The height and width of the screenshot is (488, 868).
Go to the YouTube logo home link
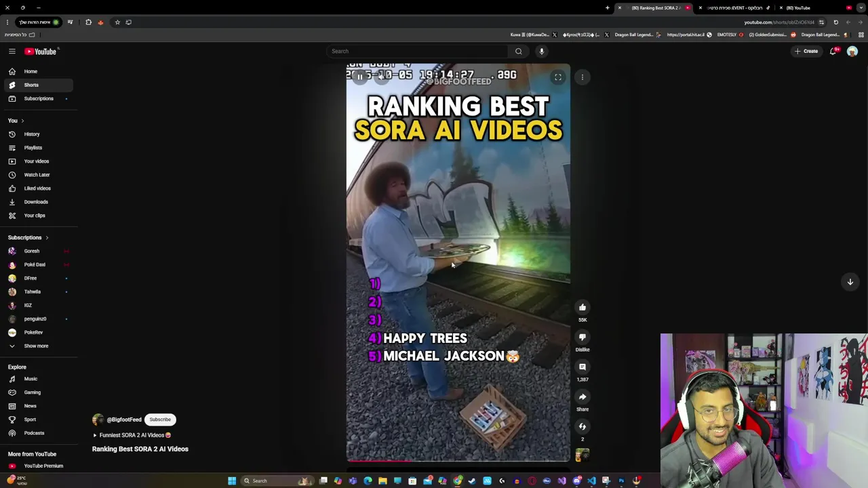pos(41,52)
